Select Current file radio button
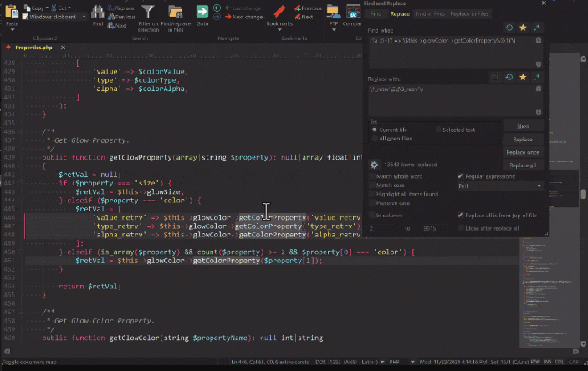The width and height of the screenshot is (588, 371). click(374, 130)
